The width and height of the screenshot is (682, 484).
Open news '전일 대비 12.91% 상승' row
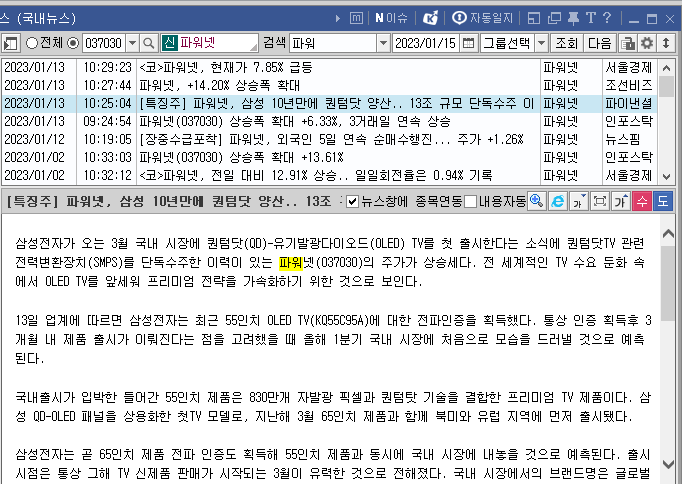click(x=315, y=175)
